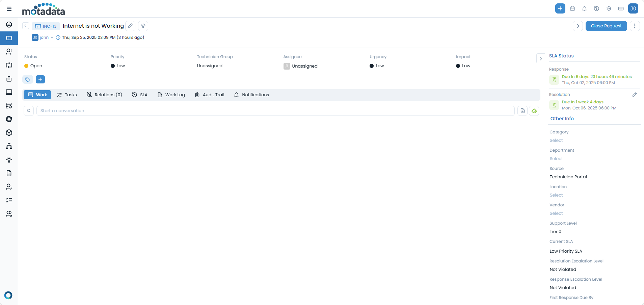The width and height of the screenshot is (644, 305).
Task: Open settings gear in top bar
Action: coord(609,9)
